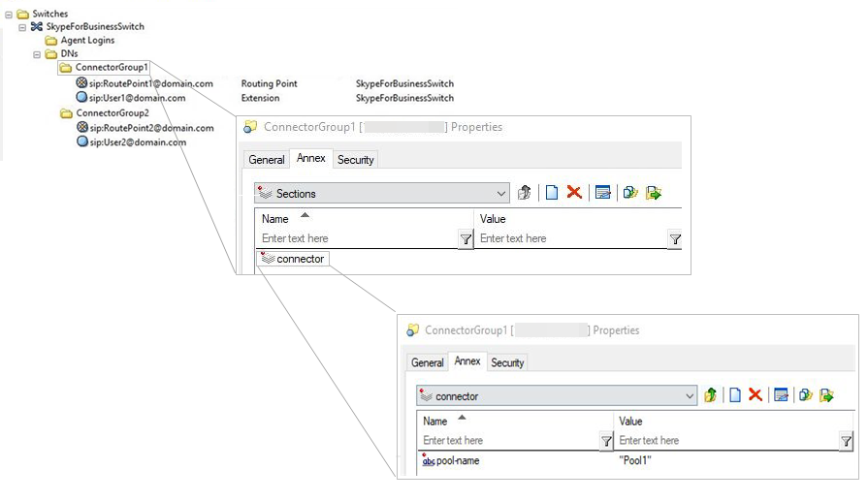Click the green up-arrow icon beside connector dropdown
This screenshot has width=868, height=501.
point(710,395)
